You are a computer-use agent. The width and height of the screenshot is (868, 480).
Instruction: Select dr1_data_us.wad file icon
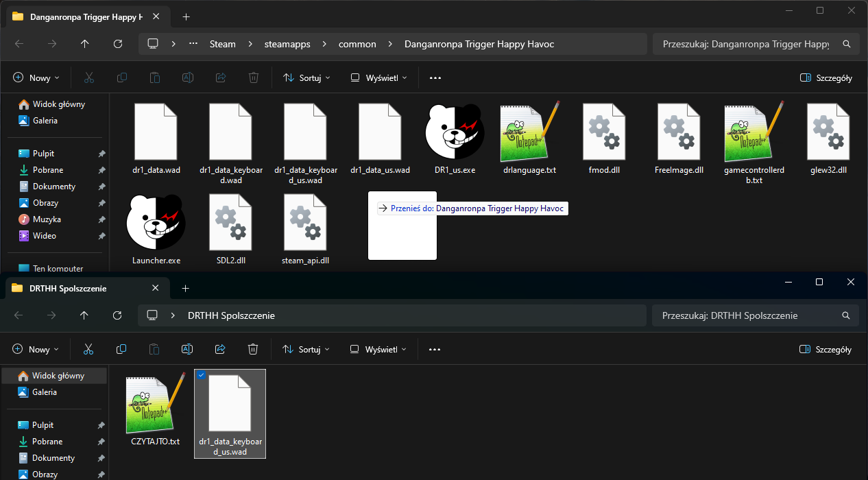(380, 132)
